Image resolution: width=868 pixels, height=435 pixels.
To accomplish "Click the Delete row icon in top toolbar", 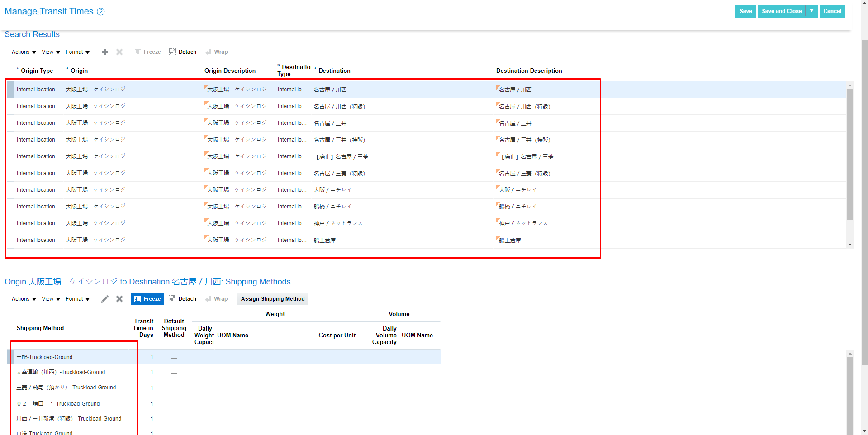I will click(x=119, y=52).
